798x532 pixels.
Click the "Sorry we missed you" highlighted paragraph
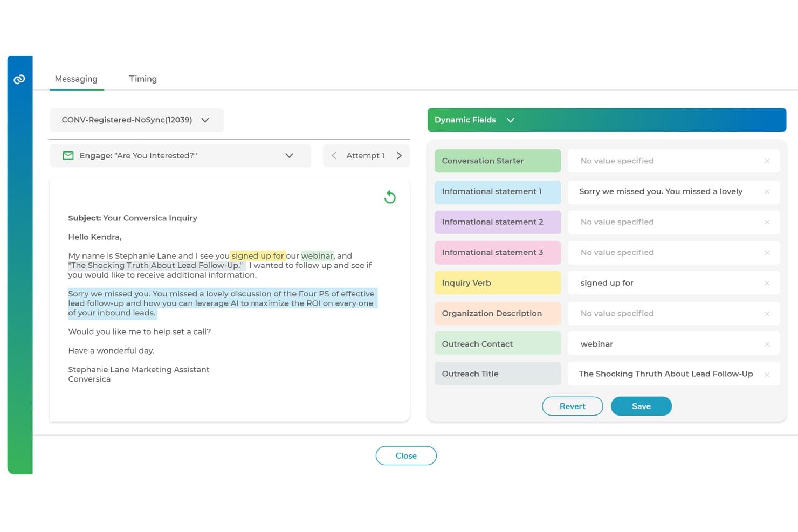tap(222, 303)
